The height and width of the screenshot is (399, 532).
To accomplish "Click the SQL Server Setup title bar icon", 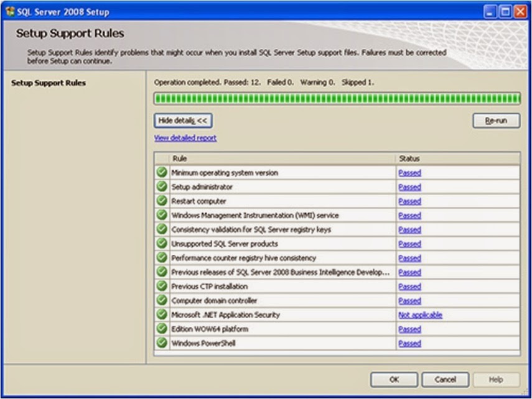I will 10,12.
